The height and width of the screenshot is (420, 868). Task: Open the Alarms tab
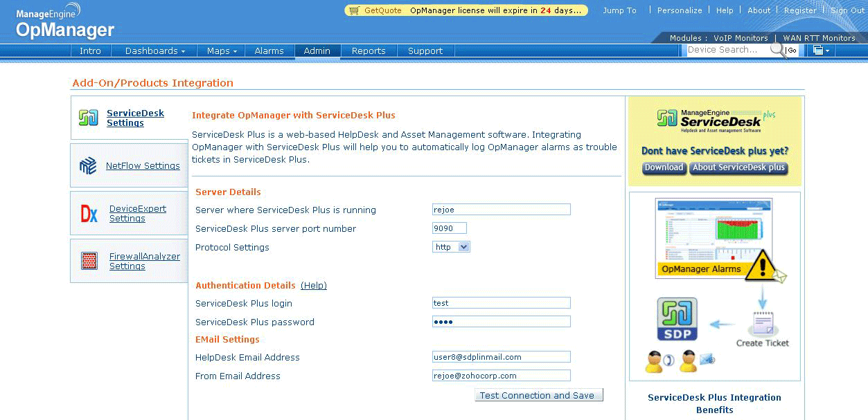pyautogui.click(x=269, y=51)
